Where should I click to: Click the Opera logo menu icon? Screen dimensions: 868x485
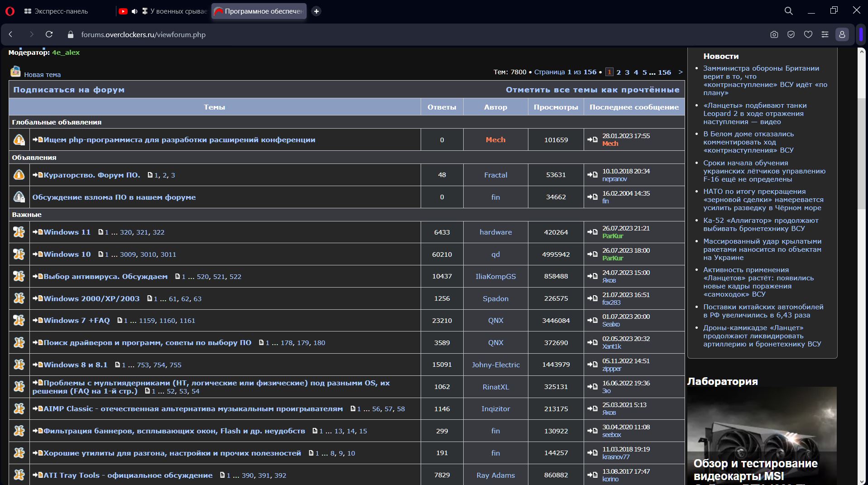point(10,11)
